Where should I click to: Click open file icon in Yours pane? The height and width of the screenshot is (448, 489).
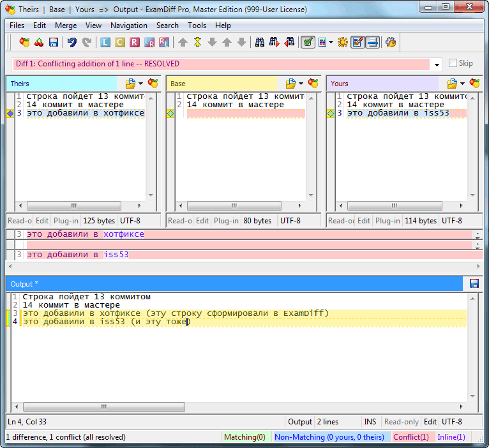click(x=452, y=84)
